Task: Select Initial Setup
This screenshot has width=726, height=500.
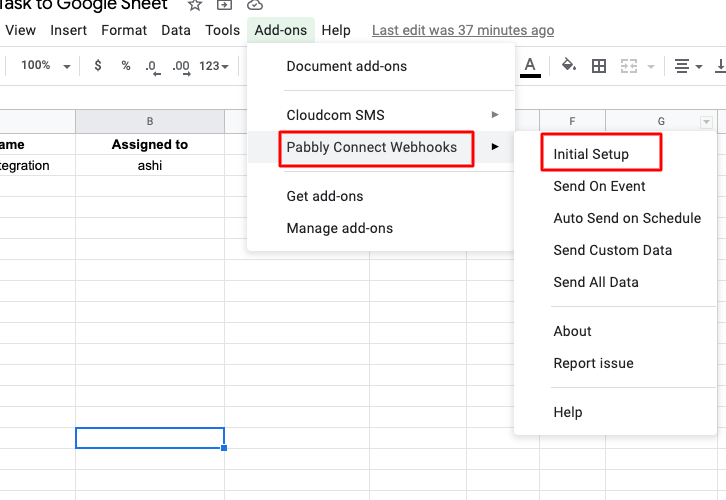Action: tap(615, 154)
